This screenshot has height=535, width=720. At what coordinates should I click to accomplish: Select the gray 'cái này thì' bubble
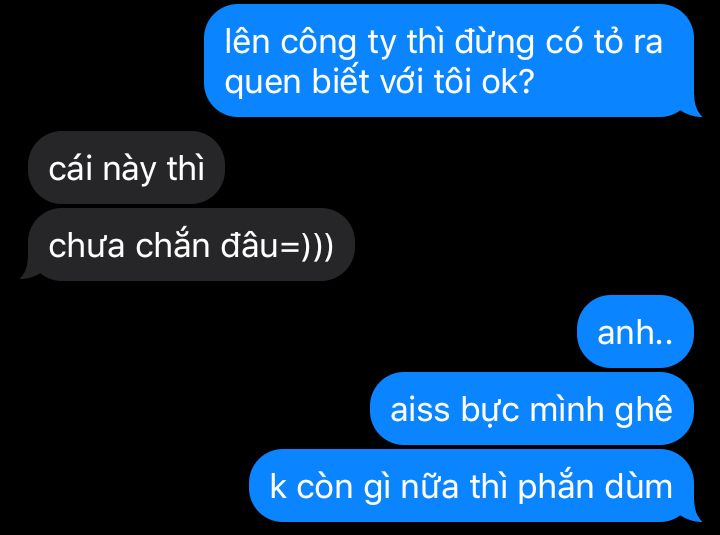(x=126, y=168)
